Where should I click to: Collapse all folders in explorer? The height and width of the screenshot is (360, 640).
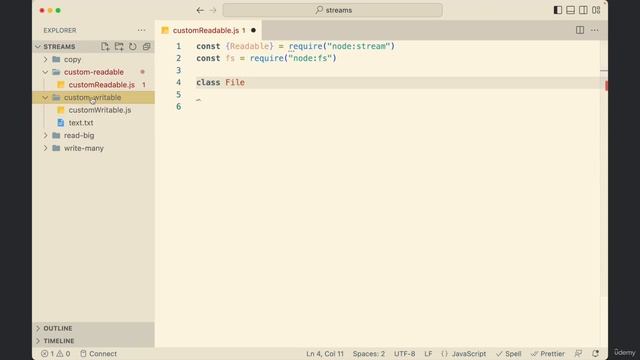147,47
